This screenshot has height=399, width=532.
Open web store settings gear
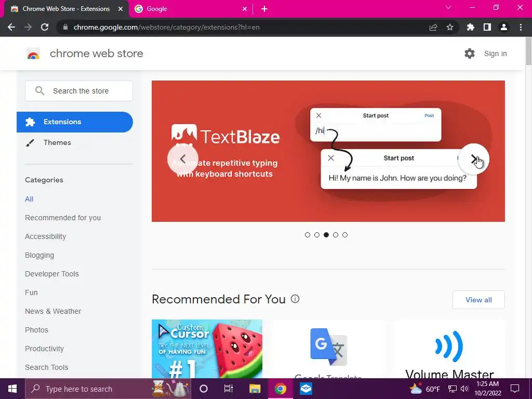[470, 54]
